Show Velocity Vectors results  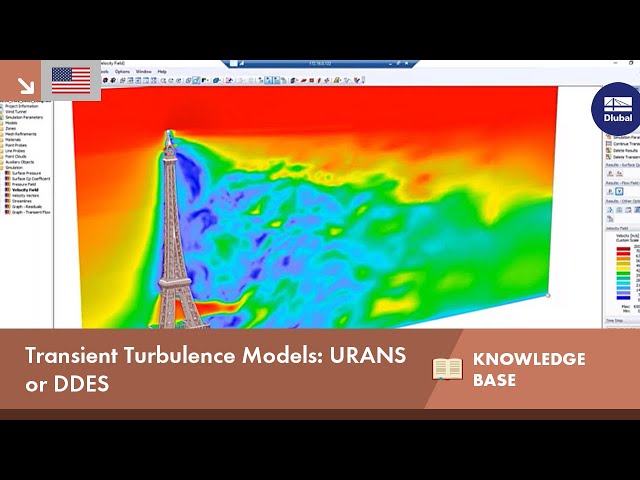[x=26, y=196]
